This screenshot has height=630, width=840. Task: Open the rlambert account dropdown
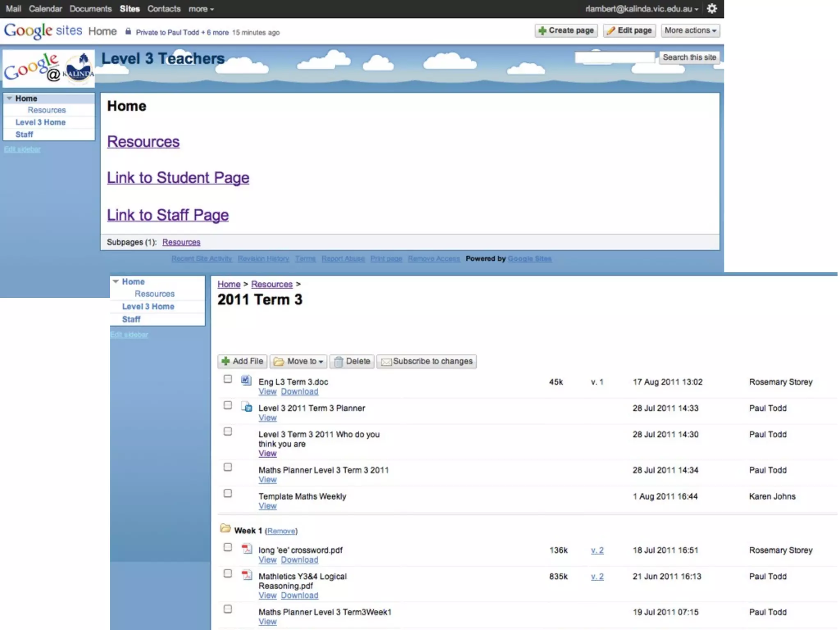[641, 9]
